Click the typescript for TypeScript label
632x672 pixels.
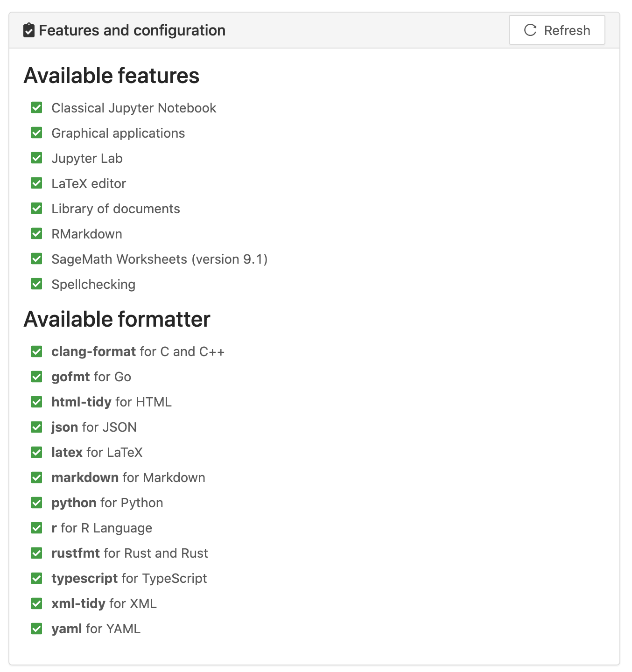click(129, 578)
